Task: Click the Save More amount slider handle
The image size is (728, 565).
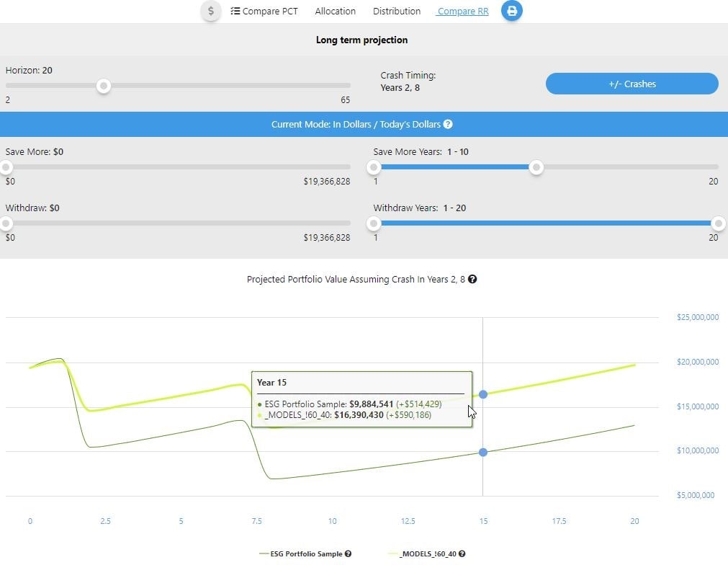Action: coord(6,167)
